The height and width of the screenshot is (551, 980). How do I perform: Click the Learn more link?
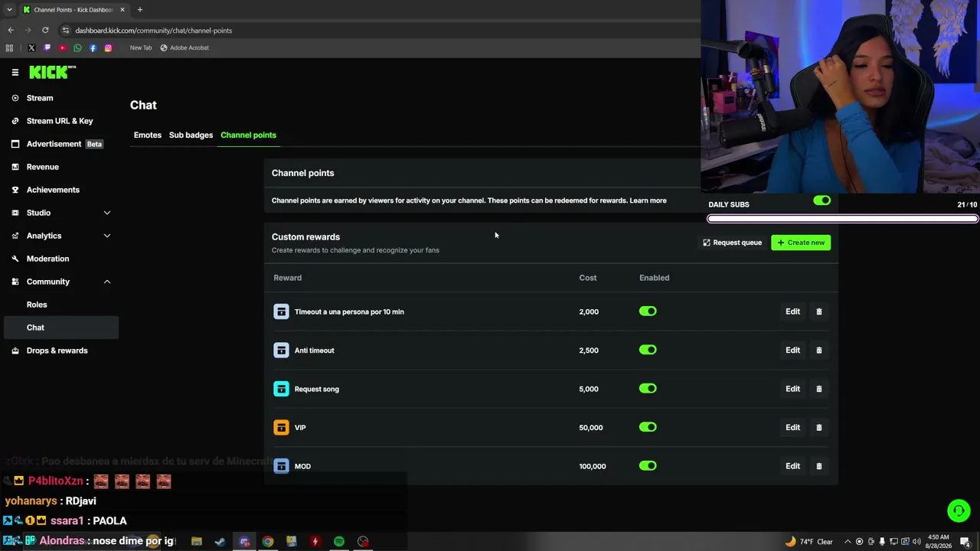point(648,201)
